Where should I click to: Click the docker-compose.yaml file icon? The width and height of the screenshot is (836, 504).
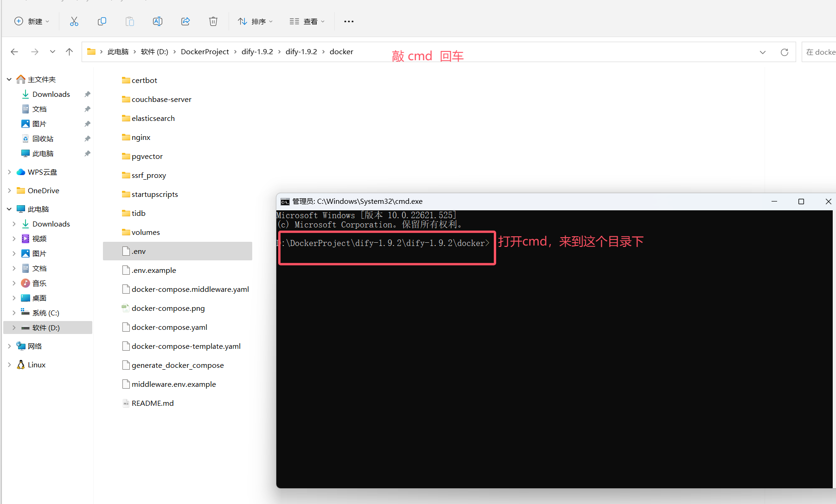126,327
